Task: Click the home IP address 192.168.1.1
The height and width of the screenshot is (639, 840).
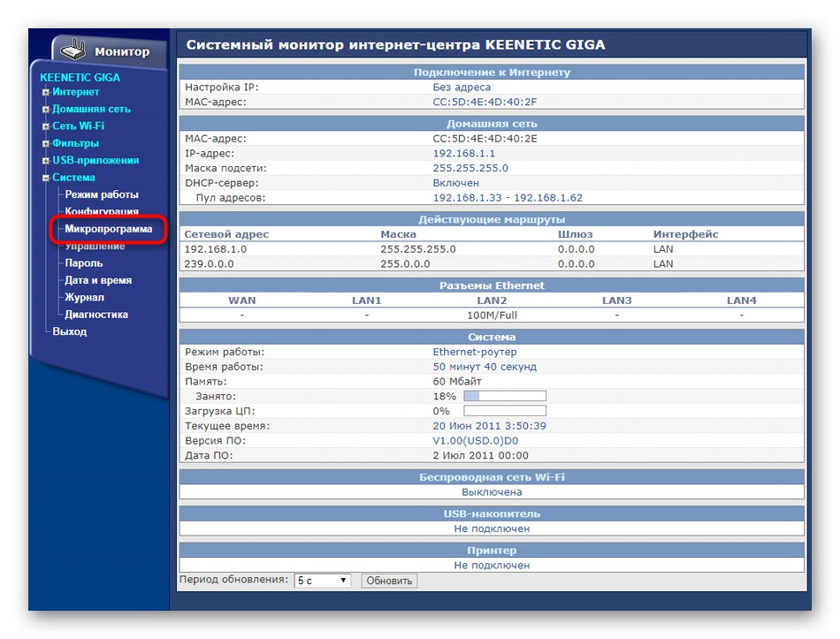Action: pyautogui.click(x=464, y=153)
